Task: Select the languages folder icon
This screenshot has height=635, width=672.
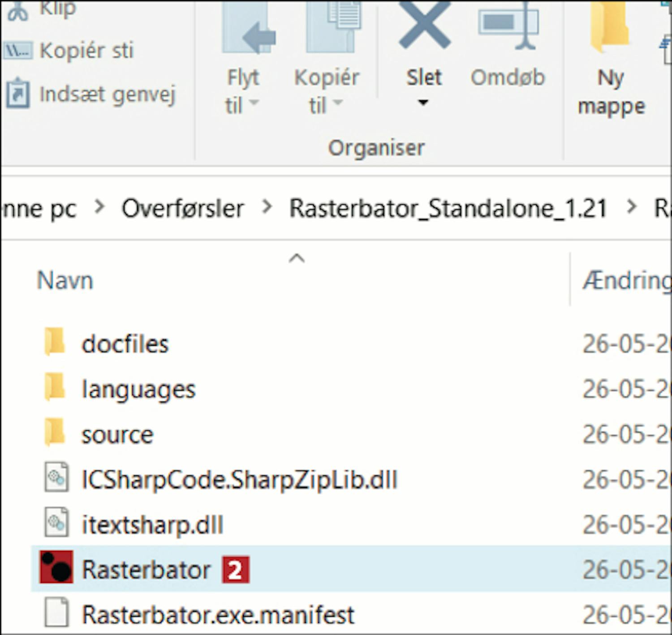Action: coord(55,388)
